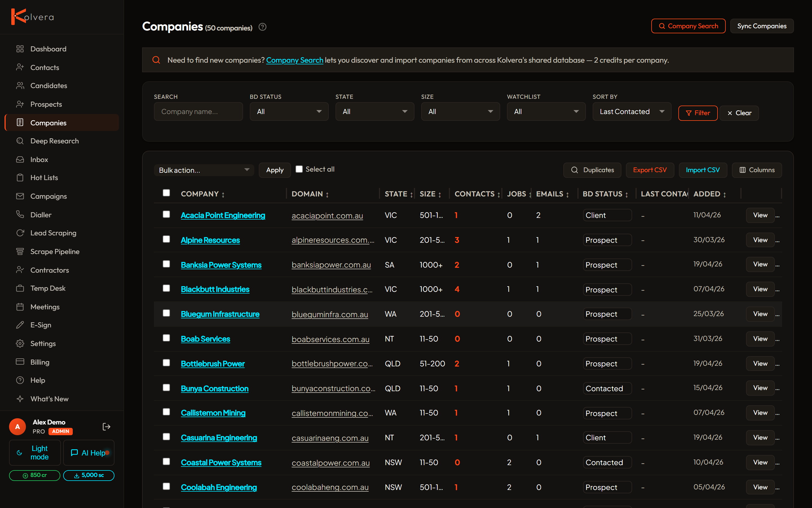The height and width of the screenshot is (508, 812).
Task: Tick the Select all checkbox
Action: pyautogui.click(x=299, y=169)
